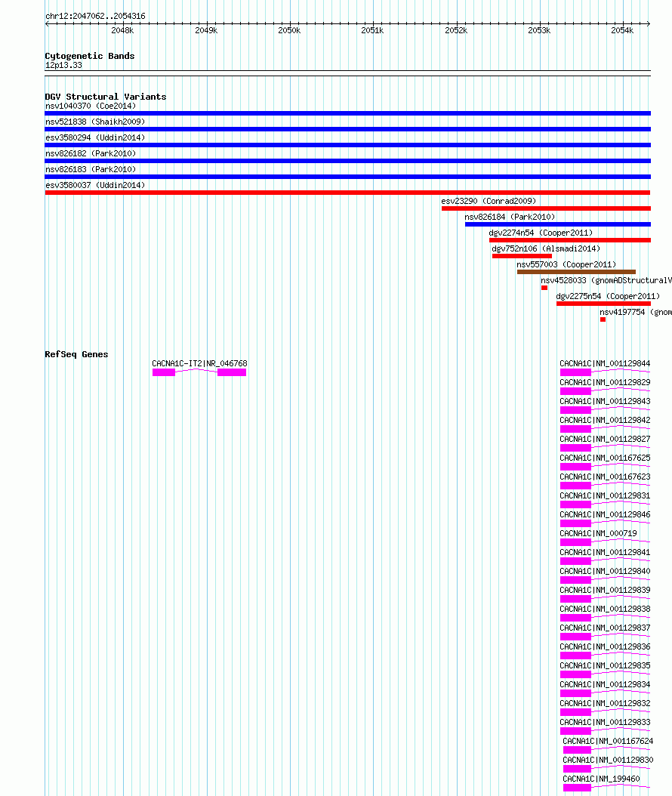Open the Cytogenetic Bands track heading
This screenshot has height=796, width=672.
[x=90, y=56]
